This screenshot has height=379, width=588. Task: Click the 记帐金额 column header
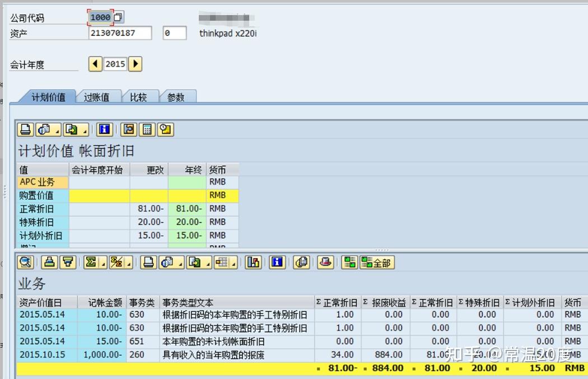point(102,302)
